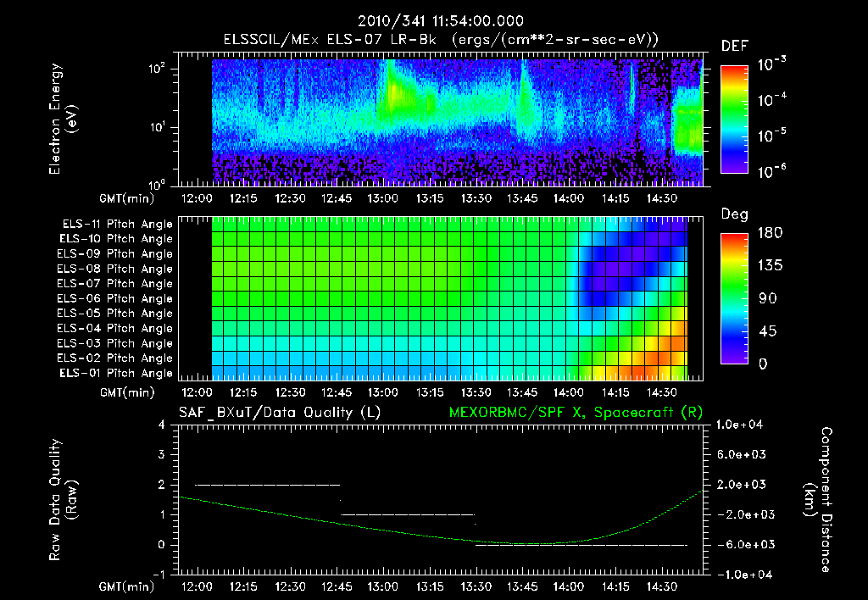Click the Component Distance (km) axis label

[x=818, y=500]
